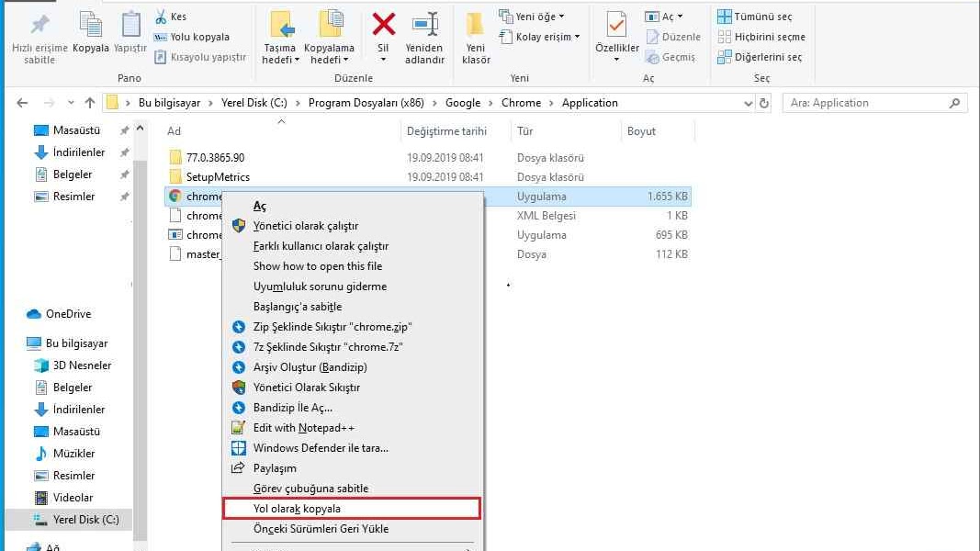Click Chrome breadcrumb in address bar

click(522, 103)
